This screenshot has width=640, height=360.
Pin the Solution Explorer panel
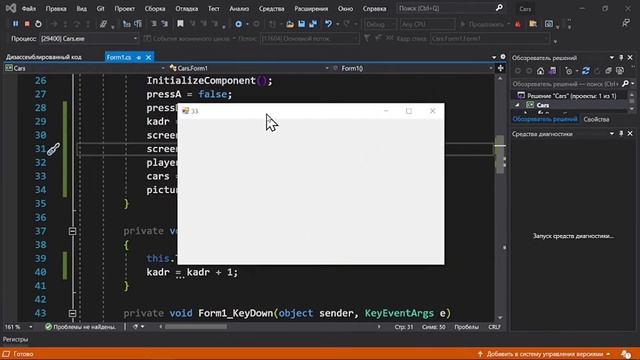[621, 58]
